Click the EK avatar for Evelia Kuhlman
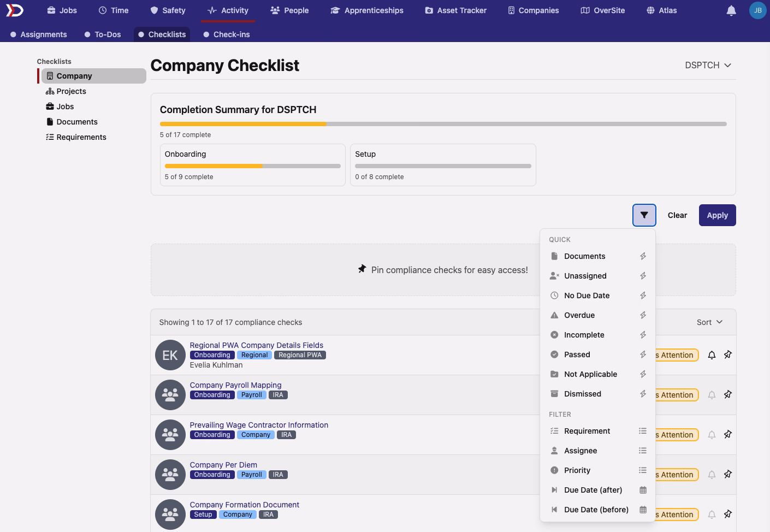This screenshot has width=770, height=532. pos(170,355)
